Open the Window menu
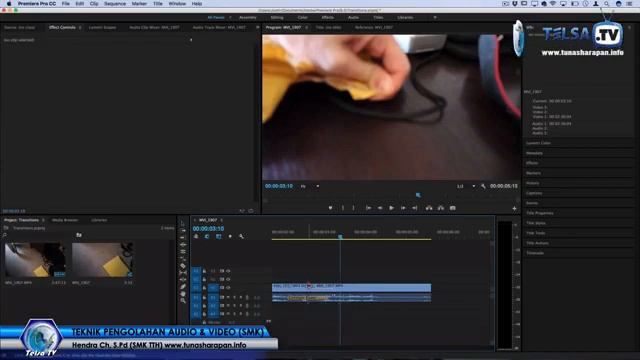The width and height of the screenshot is (640, 360). (x=177, y=4)
